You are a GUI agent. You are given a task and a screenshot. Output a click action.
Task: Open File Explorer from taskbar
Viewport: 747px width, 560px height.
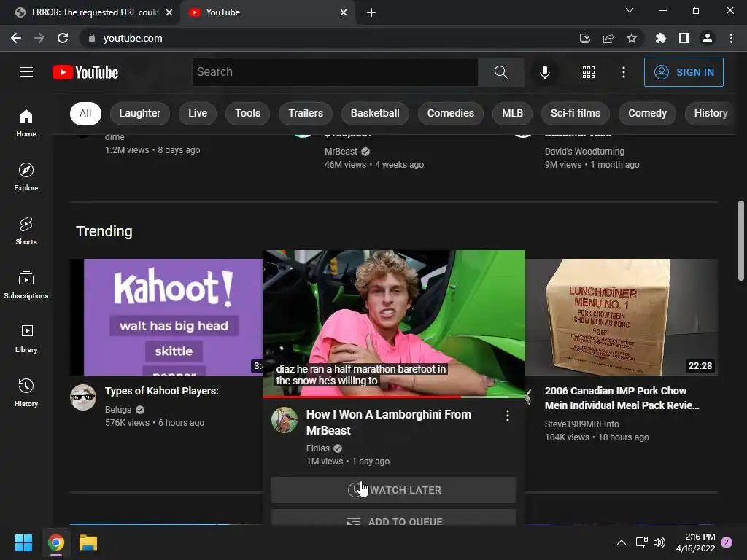pos(88,542)
